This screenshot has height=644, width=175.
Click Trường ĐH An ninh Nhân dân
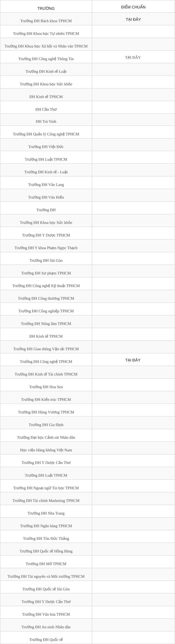(x=46, y=627)
